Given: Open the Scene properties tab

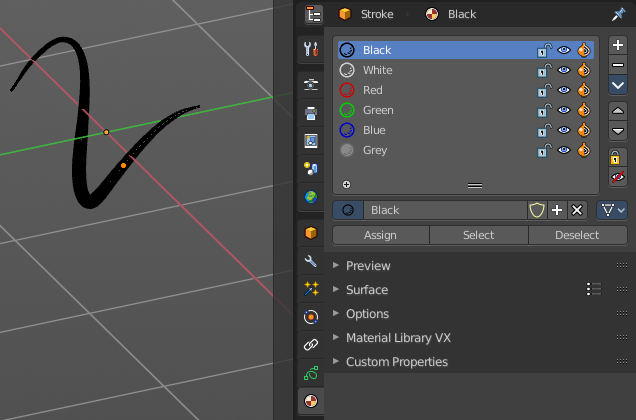Looking at the screenshot, I should [311, 168].
